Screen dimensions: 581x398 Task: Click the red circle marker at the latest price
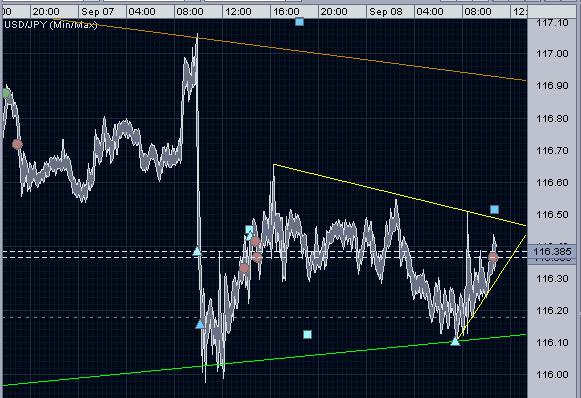point(493,257)
